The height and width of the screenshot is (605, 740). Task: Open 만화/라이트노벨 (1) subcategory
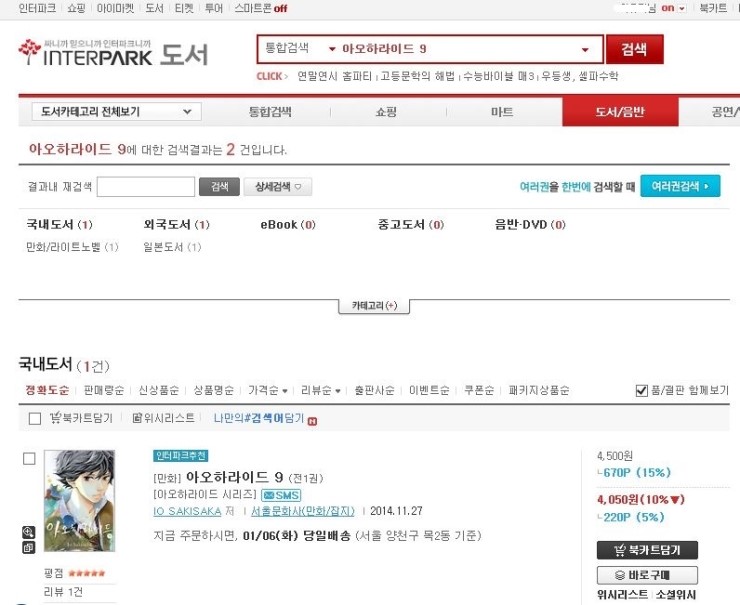coord(72,247)
